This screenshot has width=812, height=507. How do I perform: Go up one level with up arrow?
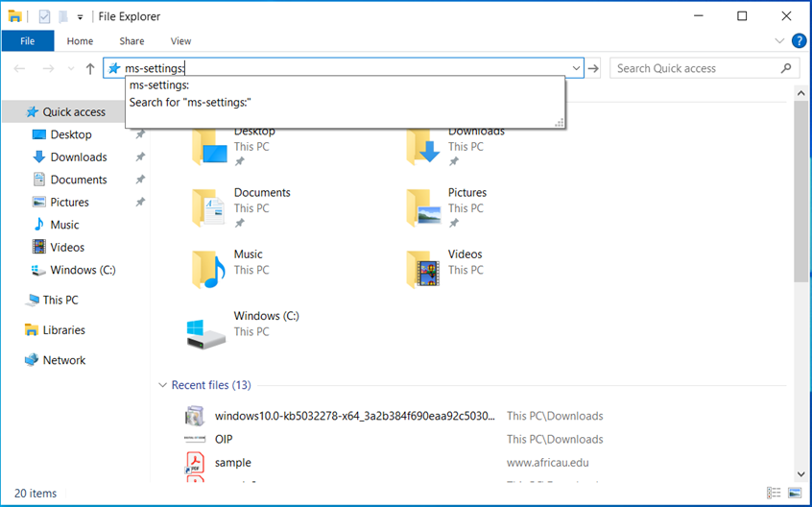90,68
